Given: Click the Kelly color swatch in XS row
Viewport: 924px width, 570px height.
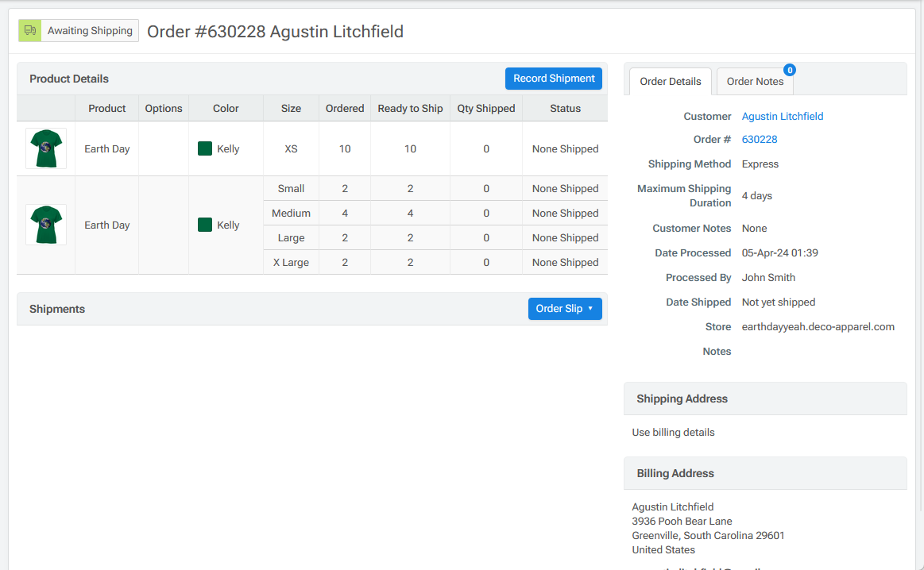Looking at the screenshot, I should [205, 148].
